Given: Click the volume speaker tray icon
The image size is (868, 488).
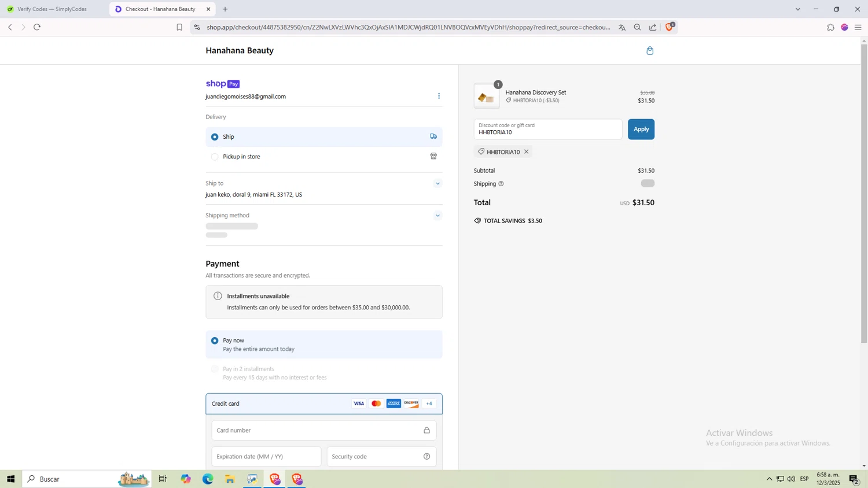Looking at the screenshot, I should 791,479.
